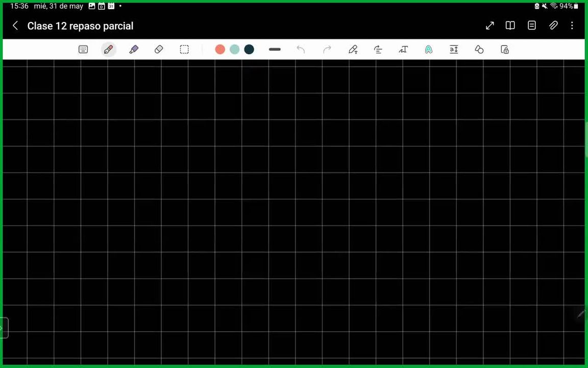The image size is (588, 368).
Task: Open the easy writing pad tool
Action: (454, 50)
